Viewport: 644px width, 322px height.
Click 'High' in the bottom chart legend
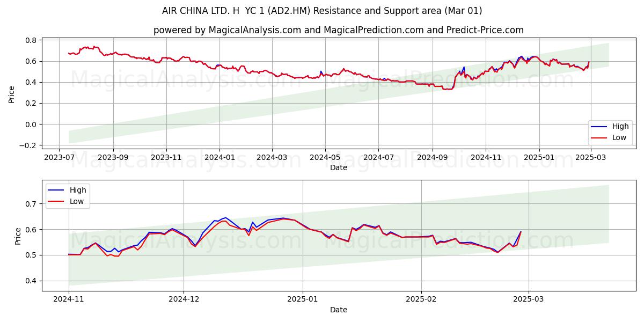coord(78,190)
